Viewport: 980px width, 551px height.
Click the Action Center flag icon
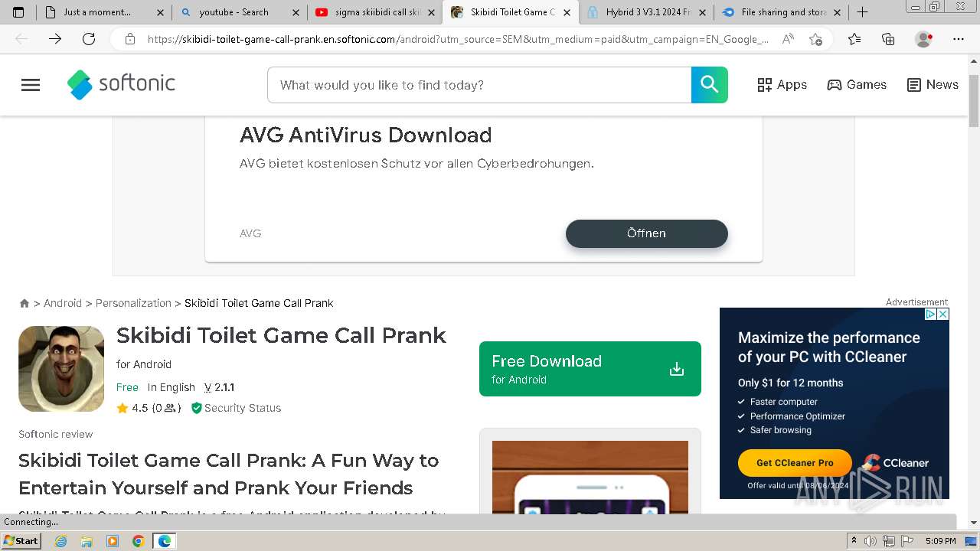(906, 541)
